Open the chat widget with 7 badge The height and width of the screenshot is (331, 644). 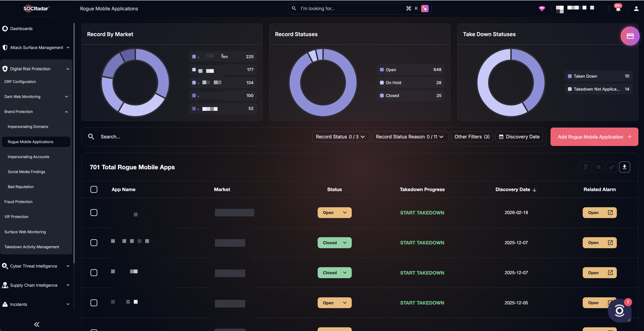619,311
